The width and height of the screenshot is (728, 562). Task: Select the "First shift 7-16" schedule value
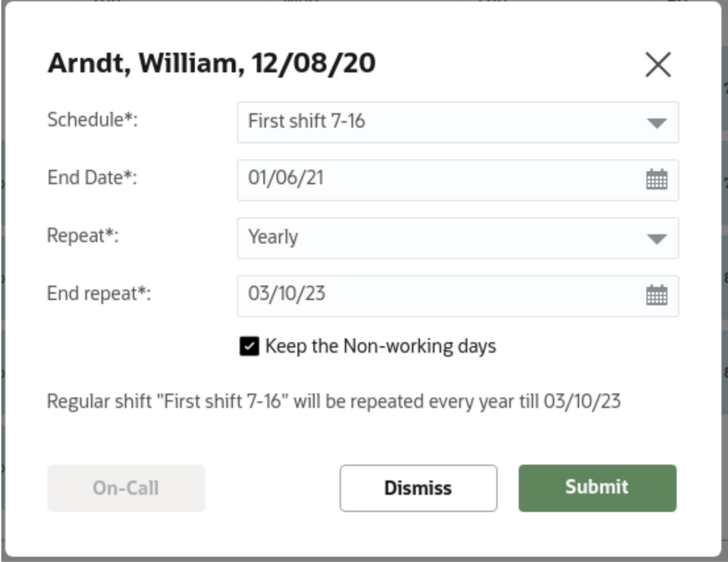click(306, 122)
